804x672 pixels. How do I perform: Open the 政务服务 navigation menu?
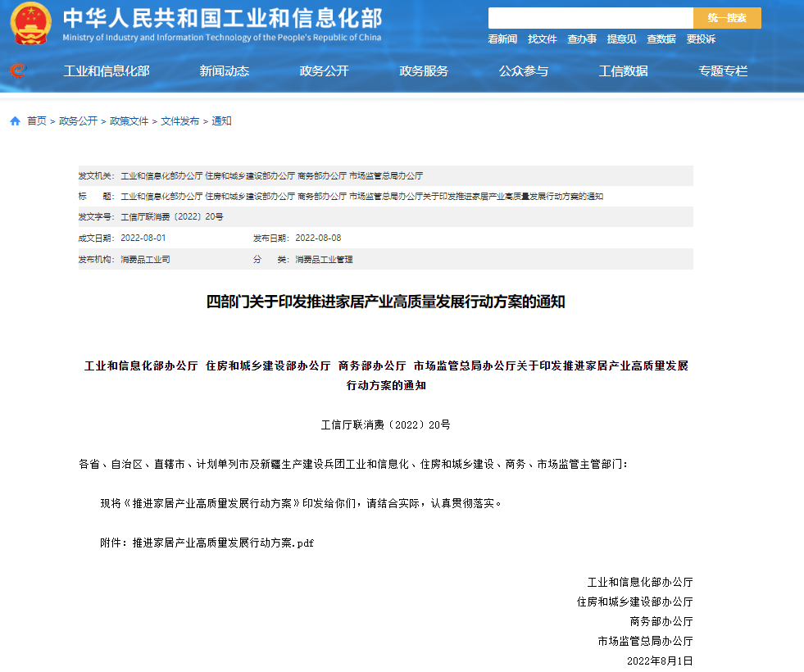point(423,71)
